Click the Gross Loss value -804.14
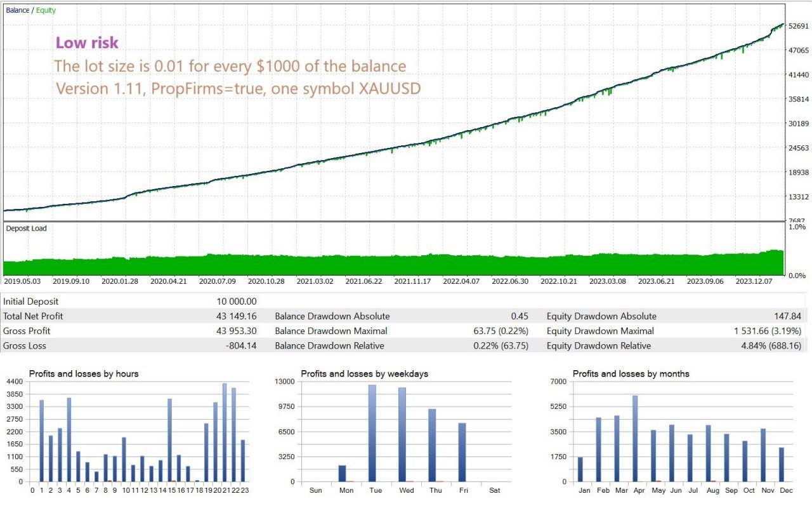 click(240, 346)
